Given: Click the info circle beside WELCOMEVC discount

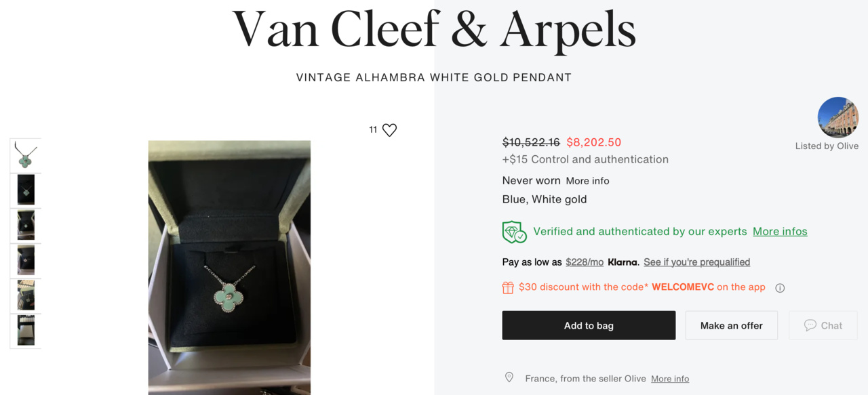Looking at the screenshot, I should click(780, 288).
